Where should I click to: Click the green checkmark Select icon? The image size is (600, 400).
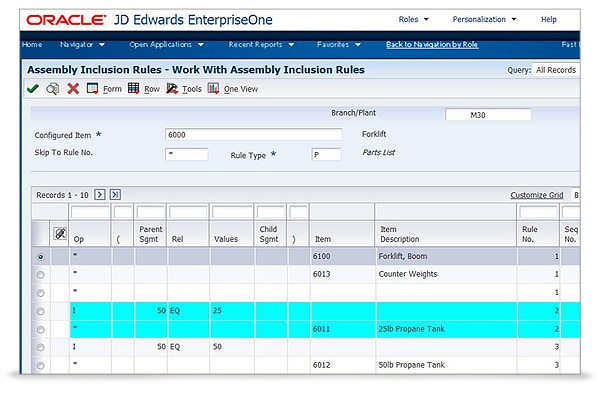(32, 89)
